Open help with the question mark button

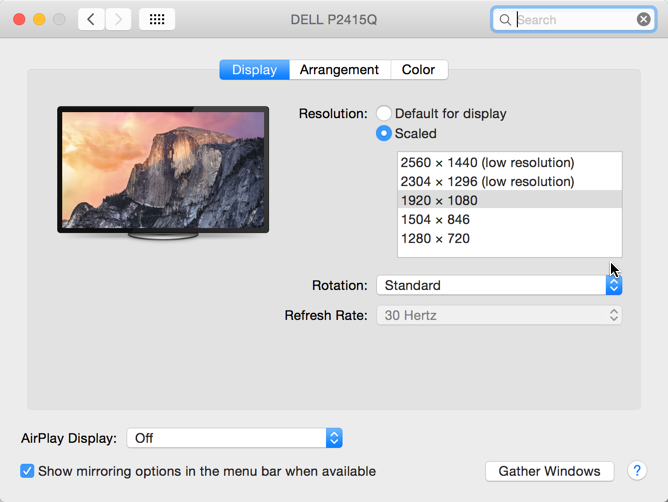tap(636, 471)
